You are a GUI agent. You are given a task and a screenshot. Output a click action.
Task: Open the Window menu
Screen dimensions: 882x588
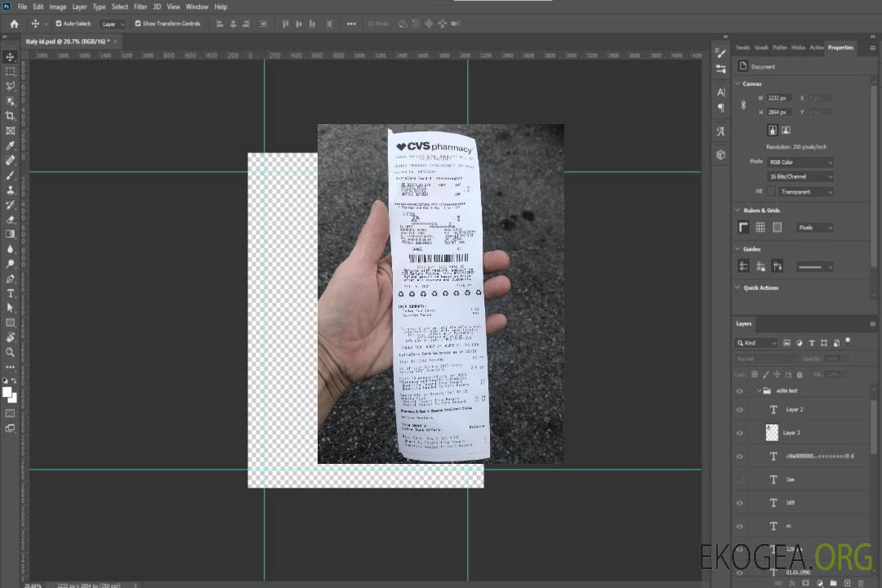click(x=197, y=7)
